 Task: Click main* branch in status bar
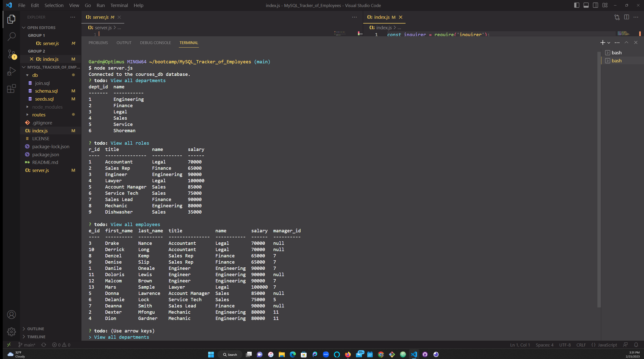point(27,345)
